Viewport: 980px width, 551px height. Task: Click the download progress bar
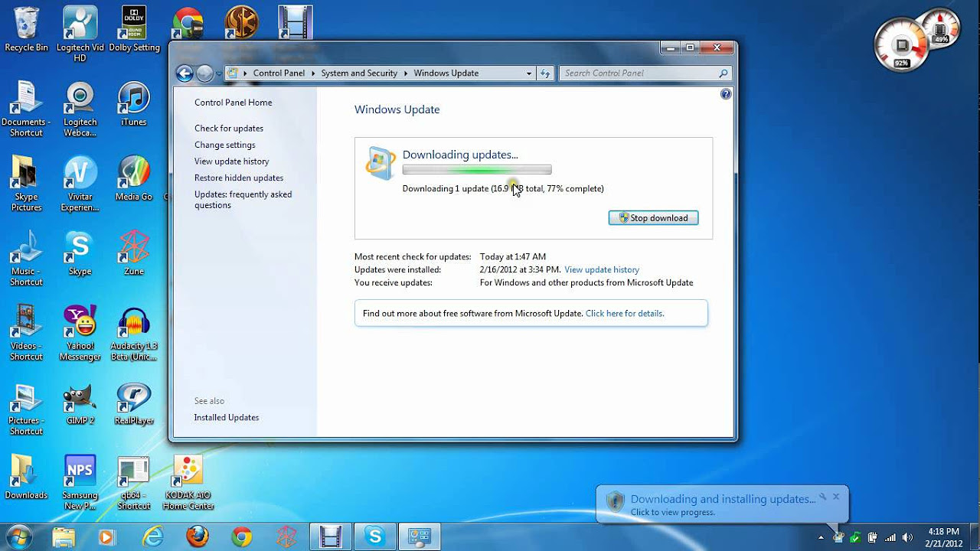click(477, 170)
